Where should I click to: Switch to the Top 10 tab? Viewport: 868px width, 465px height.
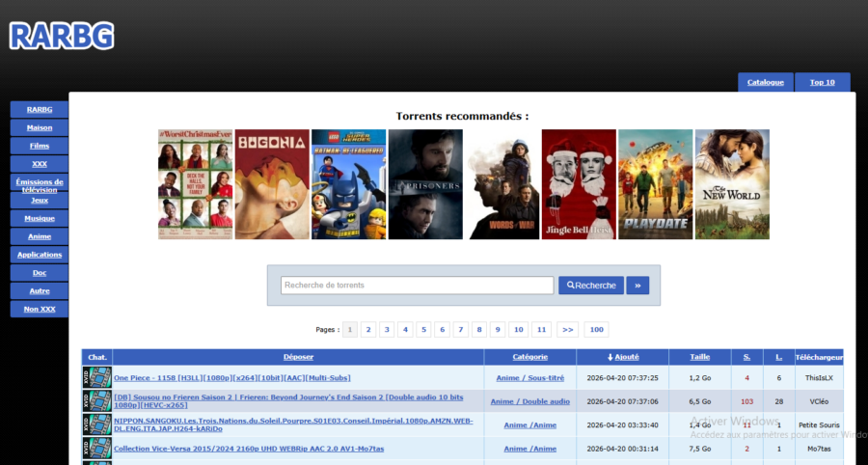coord(822,82)
